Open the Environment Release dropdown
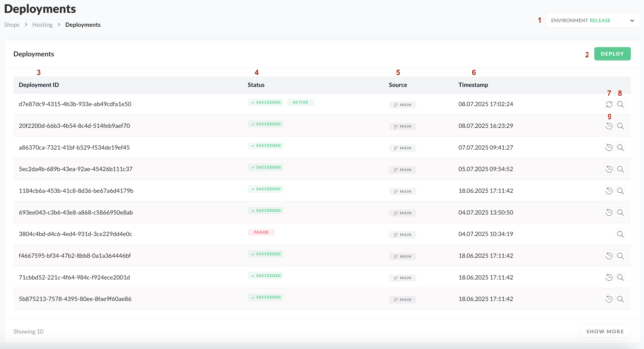The width and height of the screenshot is (644, 349). 593,20
